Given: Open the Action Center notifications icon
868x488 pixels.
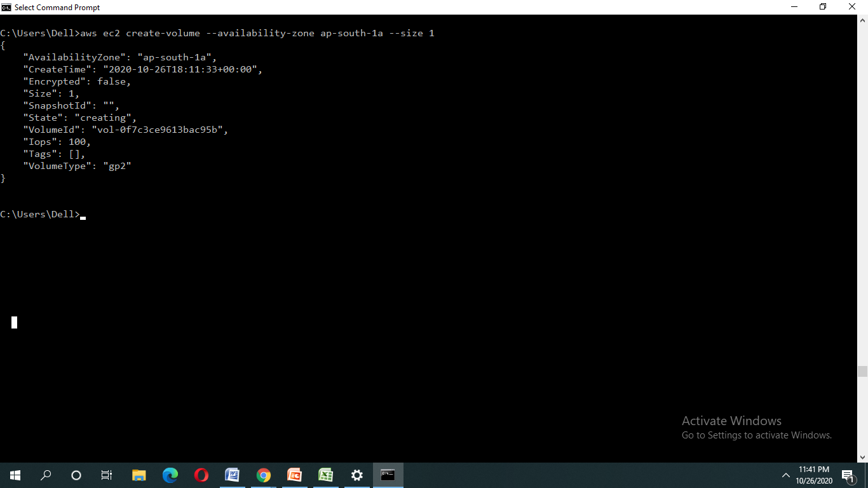Looking at the screenshot, I should pos(848,475).
